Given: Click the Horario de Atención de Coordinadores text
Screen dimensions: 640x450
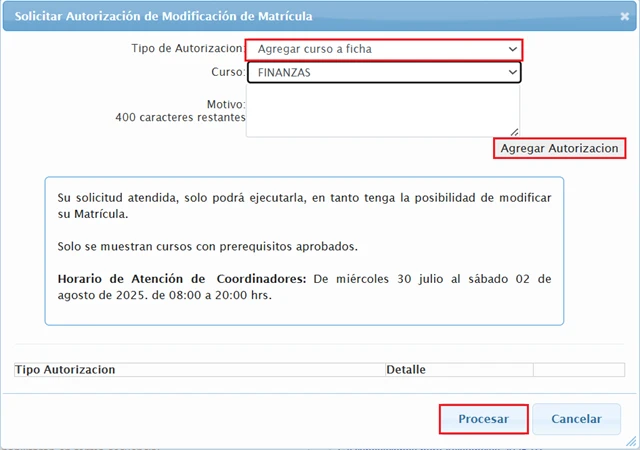Looking at the screenshot, I should click(185, 278).
